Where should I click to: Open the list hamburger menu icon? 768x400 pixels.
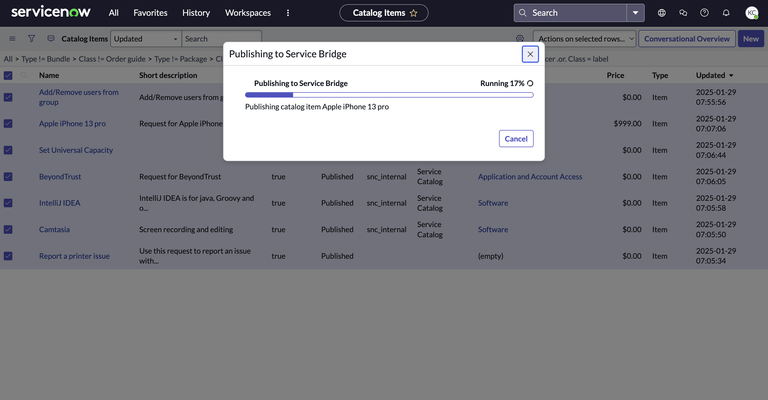tap(12, 39)
